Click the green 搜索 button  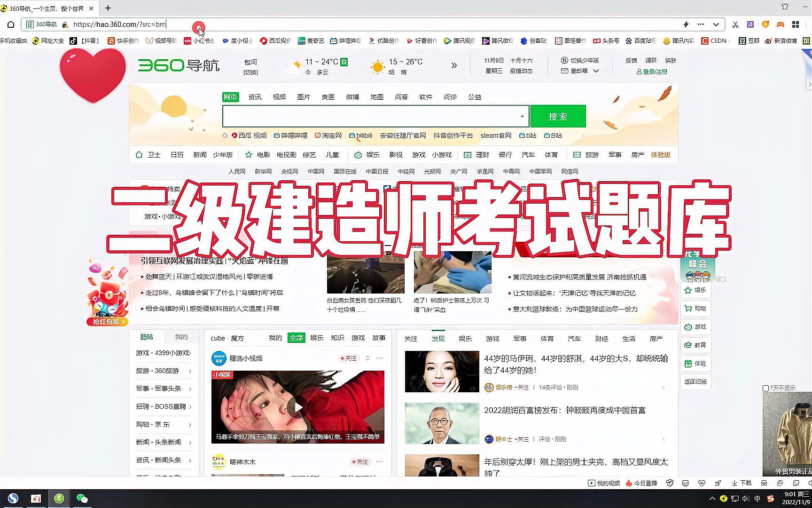pos(557,116)
